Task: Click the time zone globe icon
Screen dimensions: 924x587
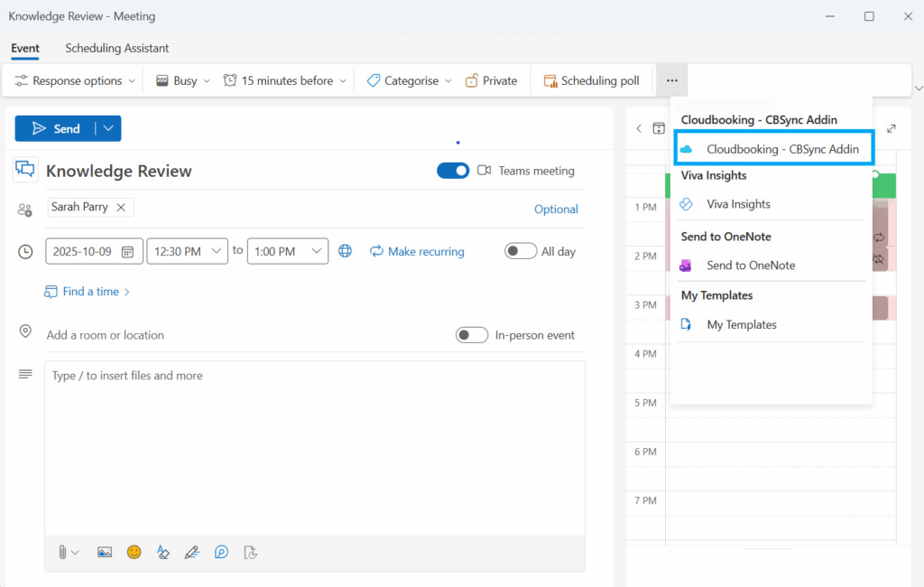Action: [x=345, y=251]
